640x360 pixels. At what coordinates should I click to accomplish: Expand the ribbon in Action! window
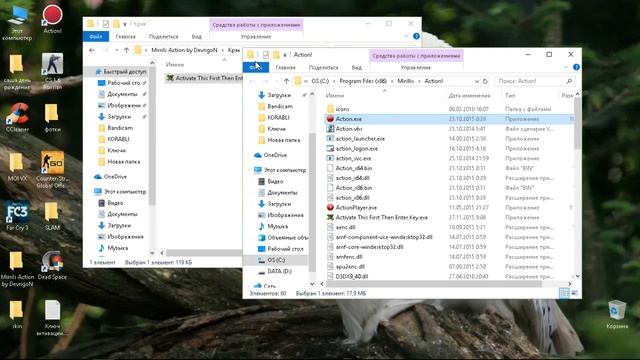click(566, 67)
